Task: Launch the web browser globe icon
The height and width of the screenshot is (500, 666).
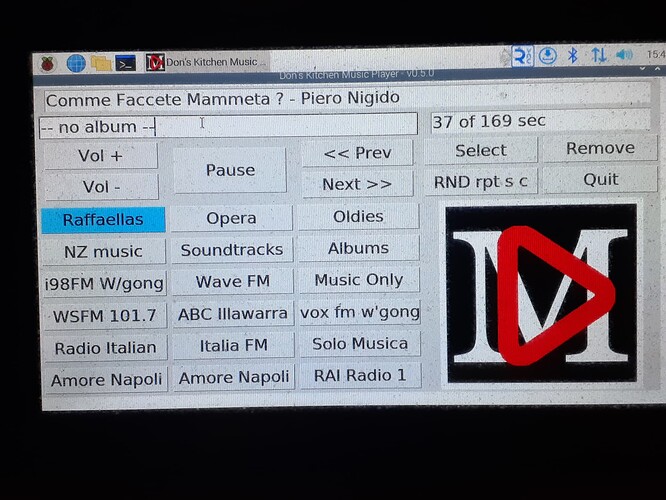Action: click(x=76, y=64)
